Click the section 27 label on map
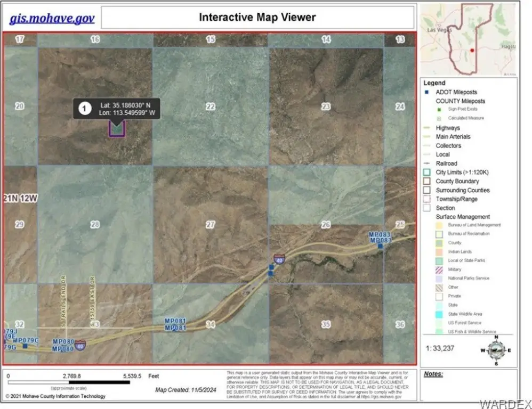Image resolution: width=532 pixels, height=409 pixels. click(x=211, y=225)
